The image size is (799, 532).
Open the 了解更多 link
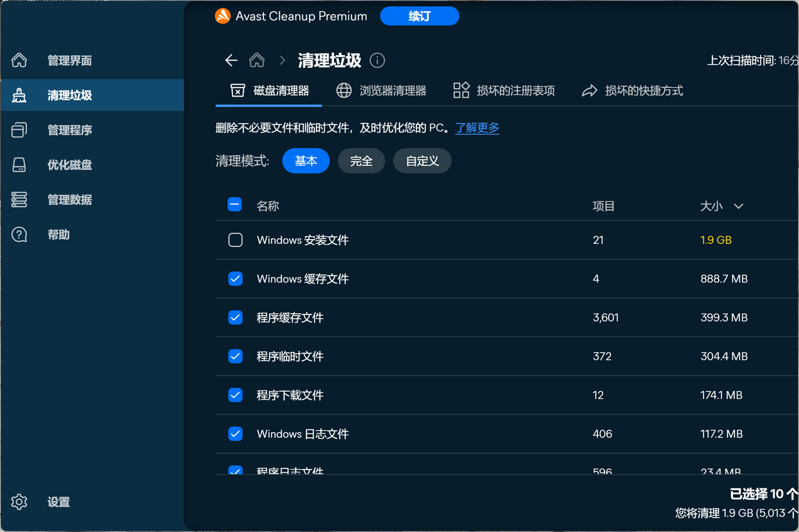point(477,128)
